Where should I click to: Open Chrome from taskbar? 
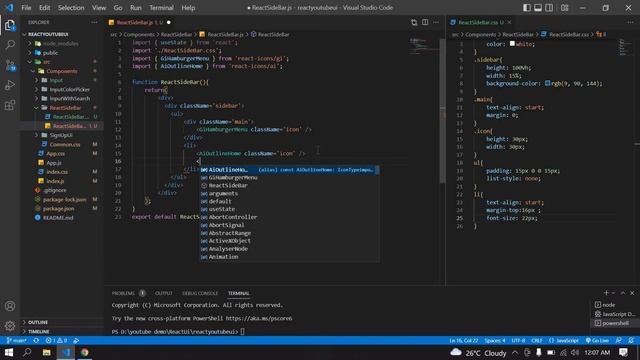[84, 353]
